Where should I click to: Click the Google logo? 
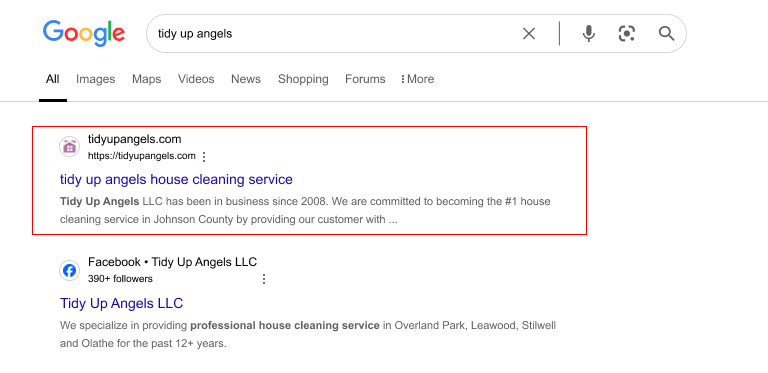click(x=84, y=33)
